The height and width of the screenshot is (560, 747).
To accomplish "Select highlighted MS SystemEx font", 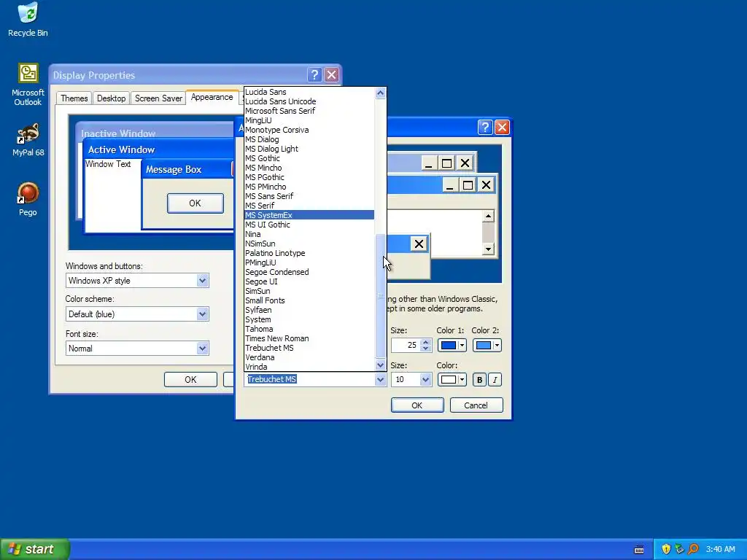I will click(x=309, y=215).
